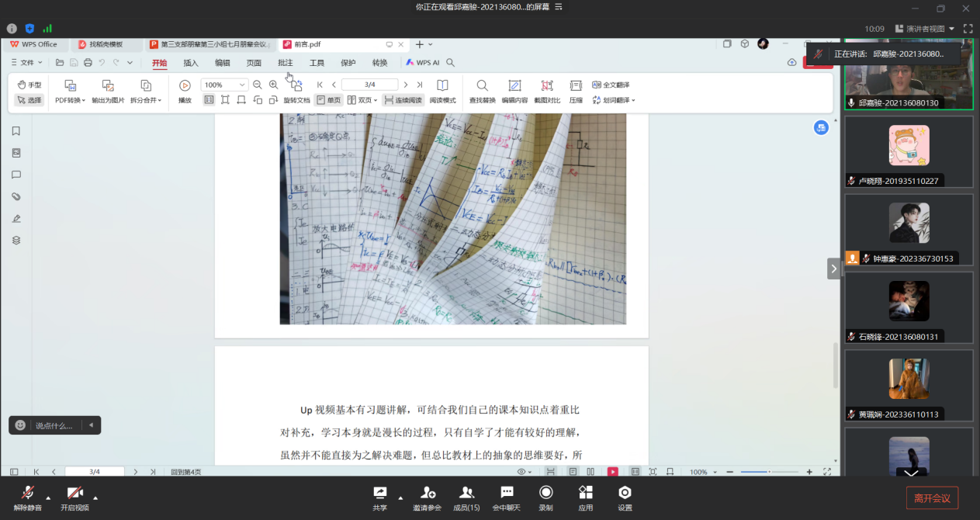Image resolution: width=980 pixels, height=520 pixels.
Task: Select 石晓锋 participant video tile
Action: (x=909, y=307)
